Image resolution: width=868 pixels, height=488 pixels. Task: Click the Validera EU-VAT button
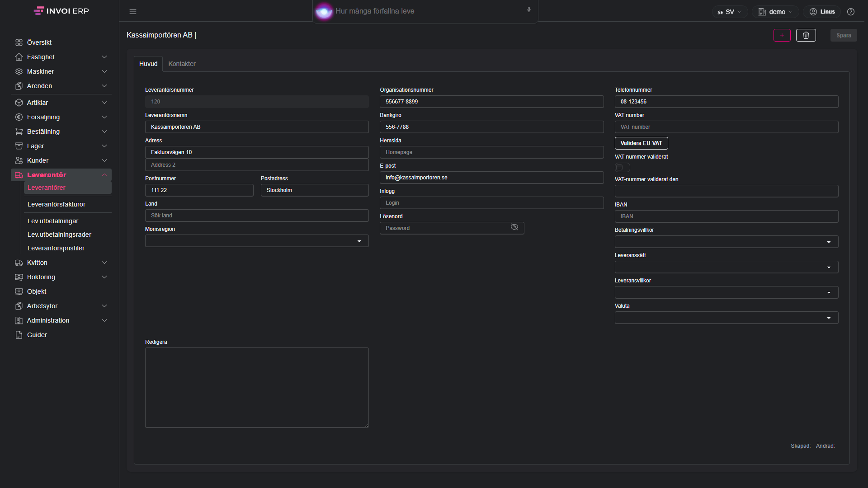[x=641, y=143]
